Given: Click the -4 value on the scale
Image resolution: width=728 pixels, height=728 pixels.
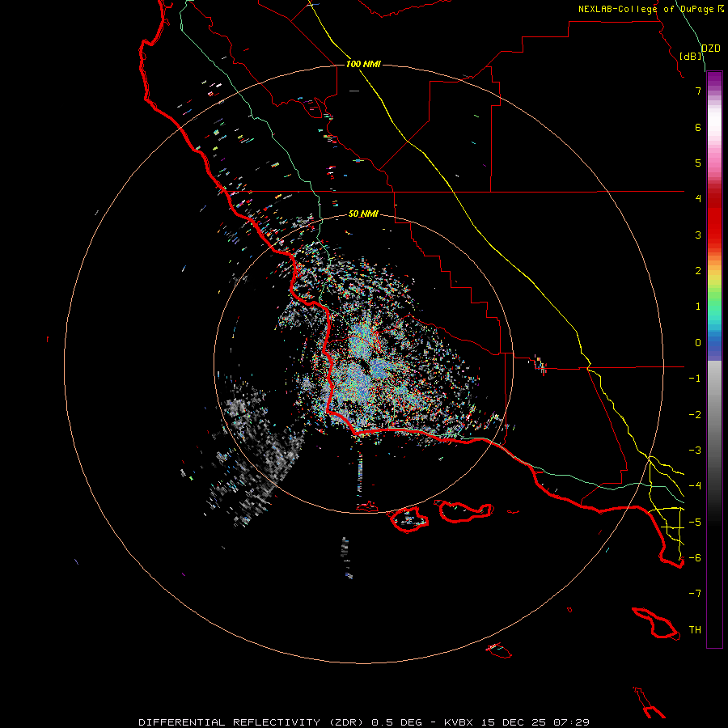Looking at the screenshot, I should coord(695,486).
